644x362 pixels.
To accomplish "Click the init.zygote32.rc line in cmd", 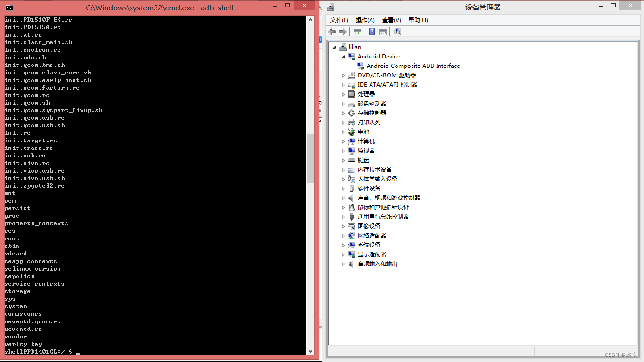I will point(34,186).
